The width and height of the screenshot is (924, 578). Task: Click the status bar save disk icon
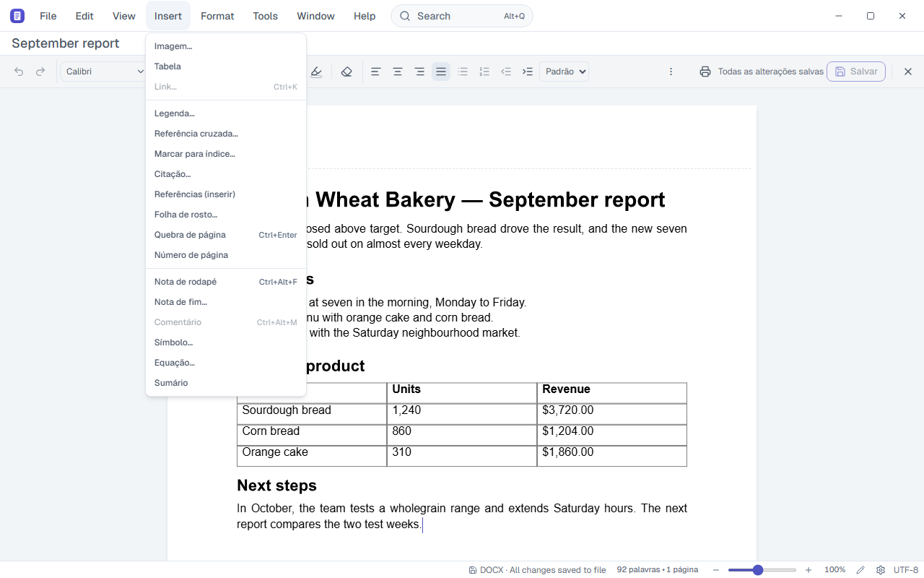[472, 570]
